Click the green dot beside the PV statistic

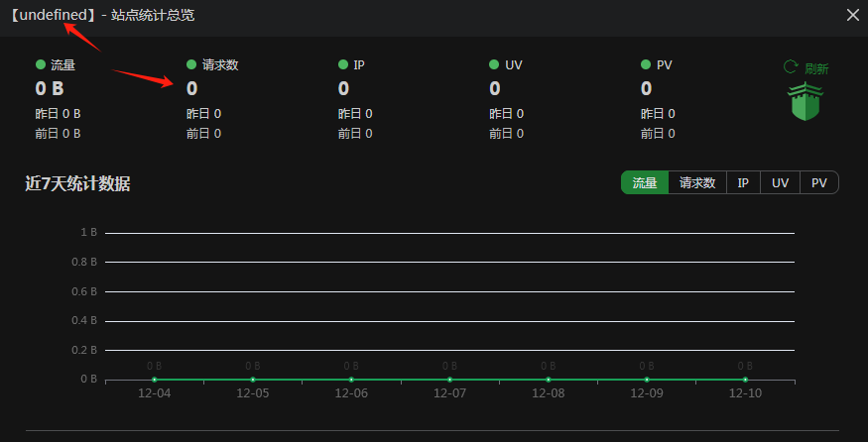pyautogui.click(x=646, y=65)
